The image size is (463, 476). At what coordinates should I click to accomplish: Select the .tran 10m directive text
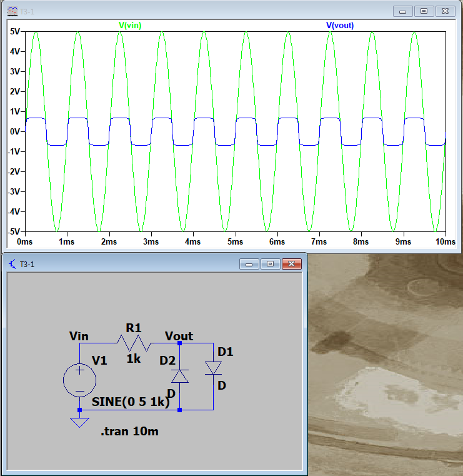click(x=129, y=432)
